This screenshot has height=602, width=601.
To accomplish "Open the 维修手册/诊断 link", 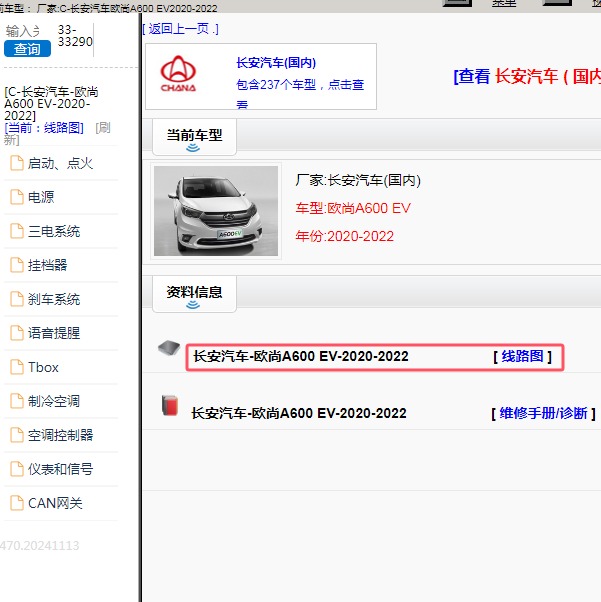I will coord(543,413).
